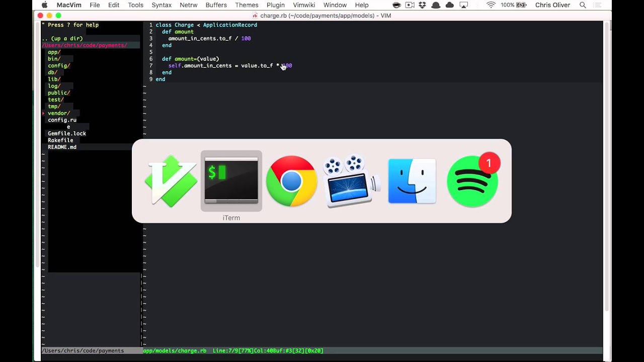Screen dimensions: 644x362
Task: Open the Apple menu
Action: [44, 5]
